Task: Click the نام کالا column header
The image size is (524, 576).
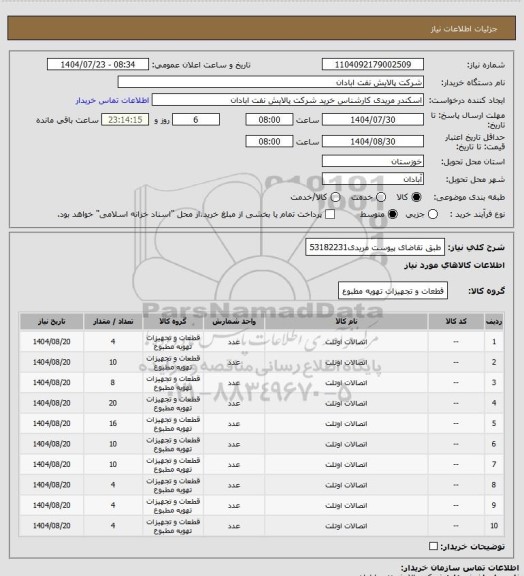Action: coord(346,321)
